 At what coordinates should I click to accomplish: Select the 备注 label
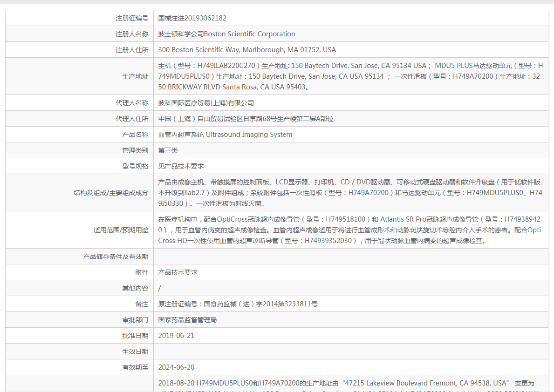coord(142,304)
